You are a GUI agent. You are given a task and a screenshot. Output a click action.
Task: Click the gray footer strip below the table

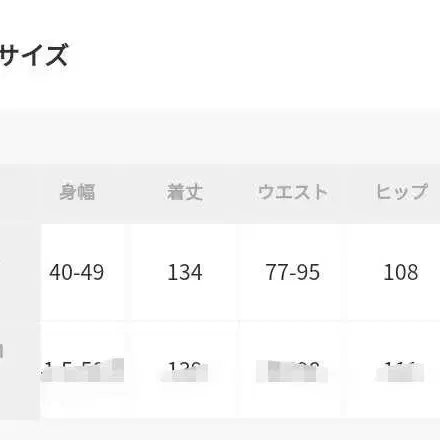pyautogui.click(x=220, y=429)
